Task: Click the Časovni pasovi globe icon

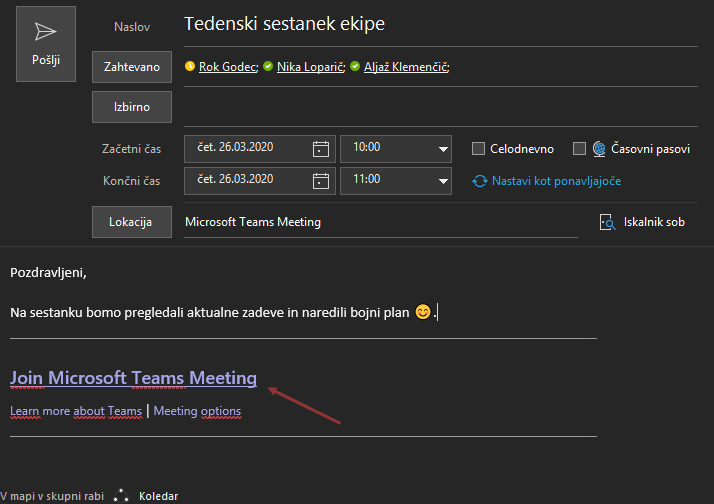Action: click(599, 149)
